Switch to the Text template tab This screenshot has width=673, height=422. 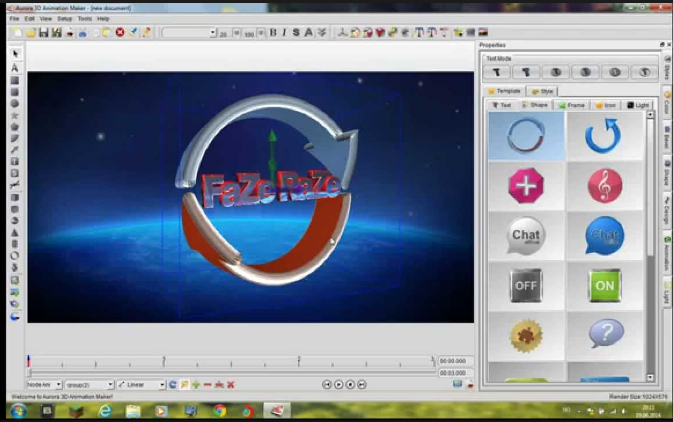pos(502,105)
